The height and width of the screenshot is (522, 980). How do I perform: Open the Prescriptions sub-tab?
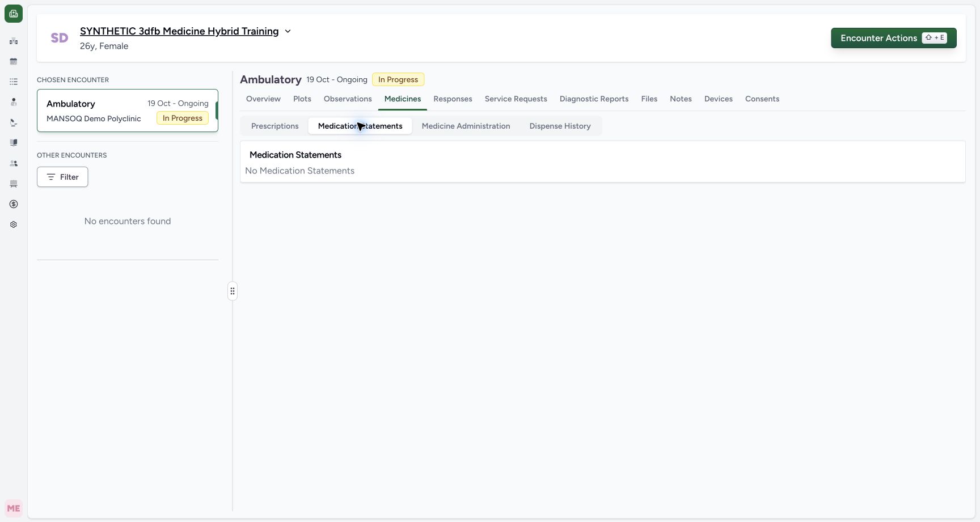(275, 126)
